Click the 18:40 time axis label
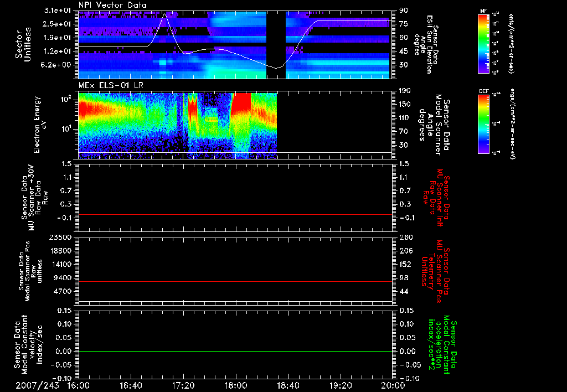 288,385
